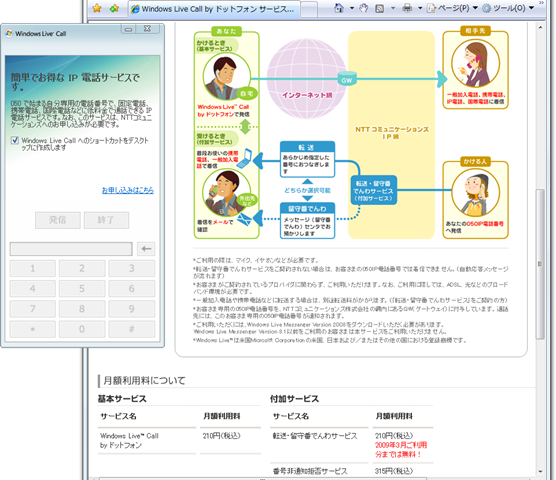Click dial pad key 9
The image size is (556, 480).
tap(132, 309)
